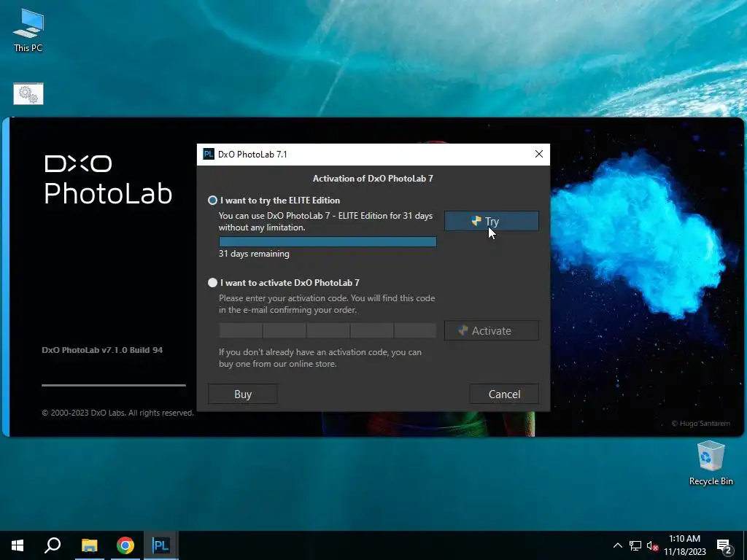Click the muted volume tray icon
Screen dimensions: 747x560
[x=652, y=545]
